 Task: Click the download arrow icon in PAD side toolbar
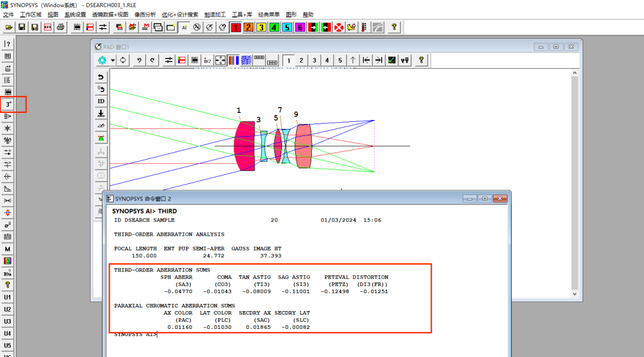point(101,113)
